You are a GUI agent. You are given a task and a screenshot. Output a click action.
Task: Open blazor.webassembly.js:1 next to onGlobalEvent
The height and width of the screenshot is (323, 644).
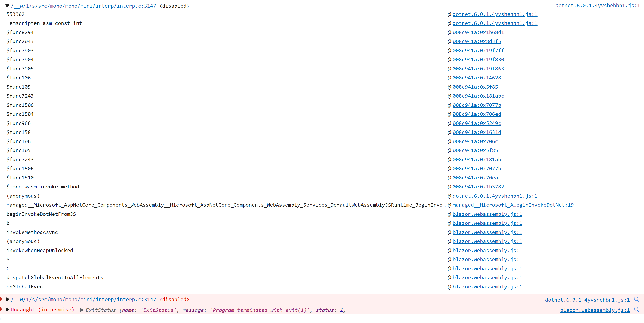click(x=487, y=287)
